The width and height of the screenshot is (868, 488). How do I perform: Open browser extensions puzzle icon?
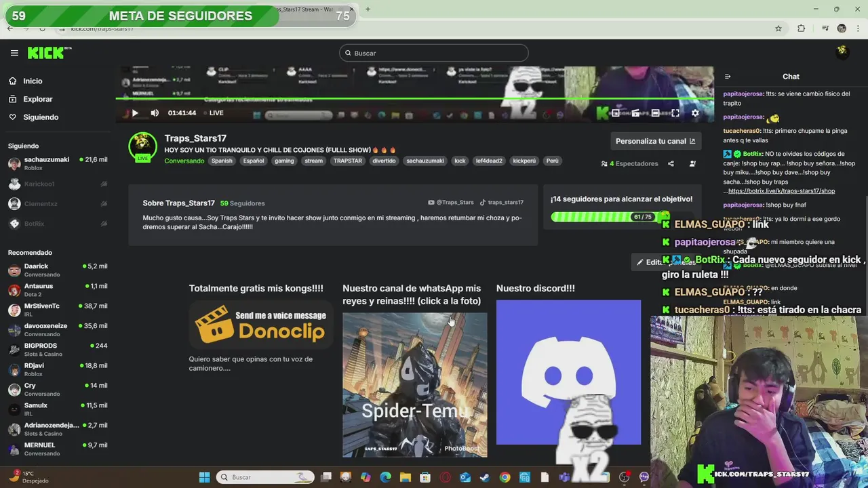(x=801, y=28)
